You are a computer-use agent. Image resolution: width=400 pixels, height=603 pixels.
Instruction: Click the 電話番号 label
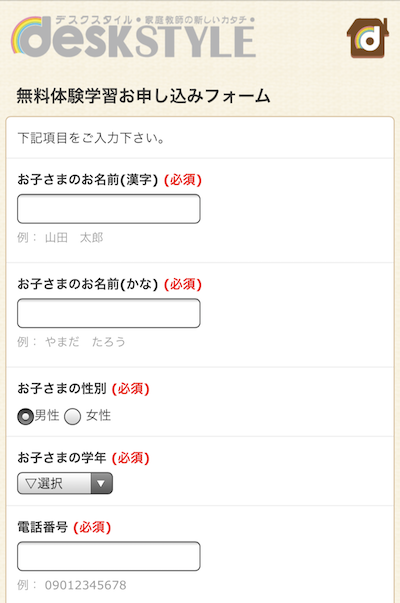(43, 527)
